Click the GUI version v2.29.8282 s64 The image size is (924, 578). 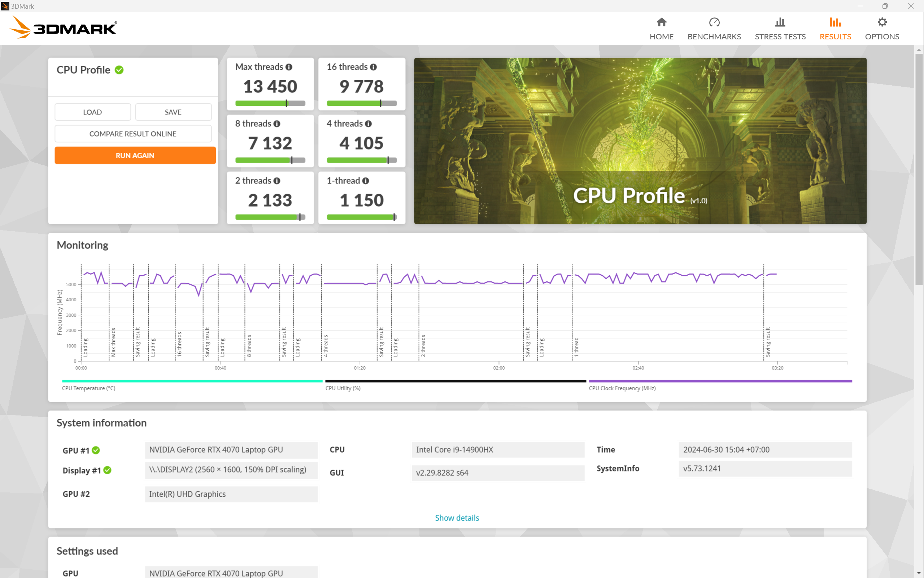(498, 473)
